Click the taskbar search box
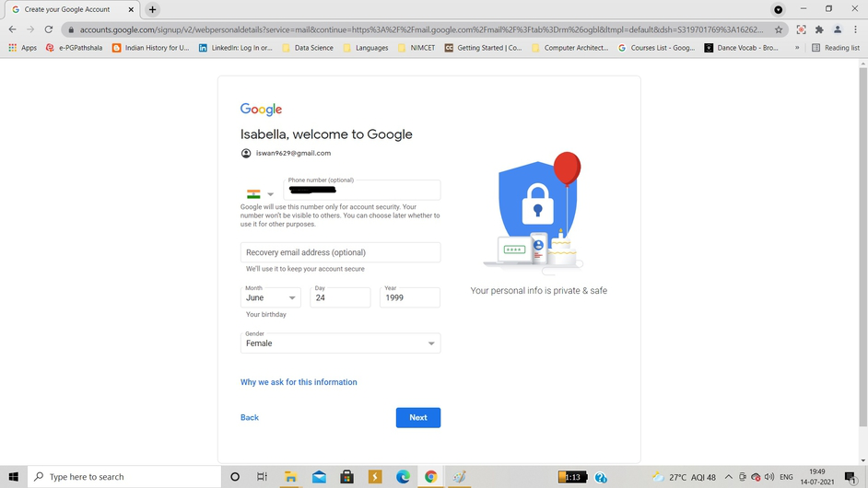Image resolution: width=868 pixels, height=488 pixels. coord(124,476)
